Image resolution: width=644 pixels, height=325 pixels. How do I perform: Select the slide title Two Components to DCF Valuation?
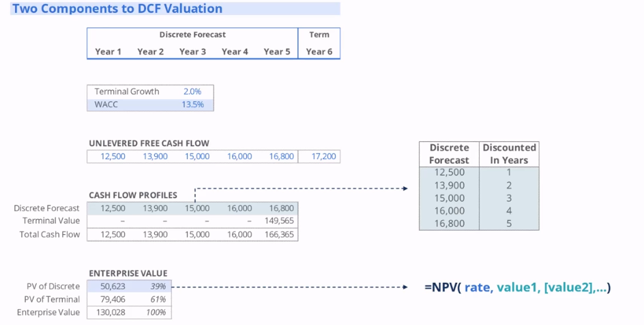click(x=117, y=9)
